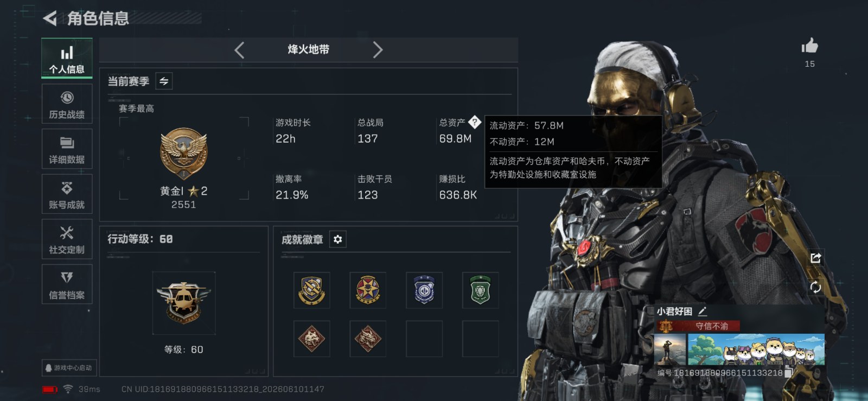
Task: Click the 总资产 question mark info icon
Action: tap(474, 122)
